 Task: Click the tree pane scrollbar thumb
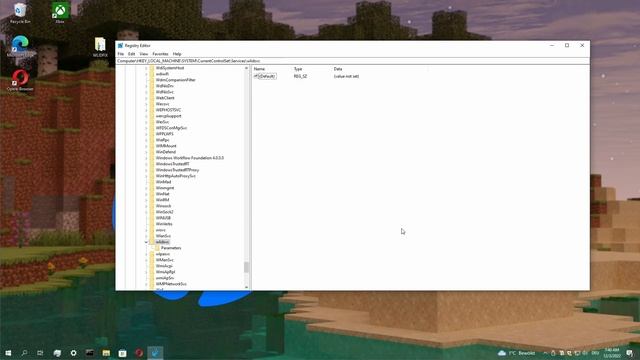[246, 267]
